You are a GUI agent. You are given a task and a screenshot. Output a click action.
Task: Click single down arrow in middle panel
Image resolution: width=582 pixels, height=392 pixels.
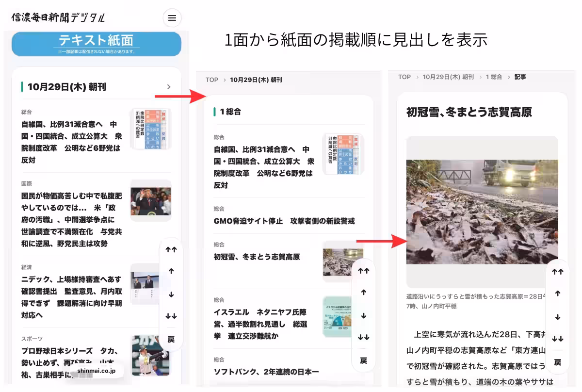coord(364,316)
